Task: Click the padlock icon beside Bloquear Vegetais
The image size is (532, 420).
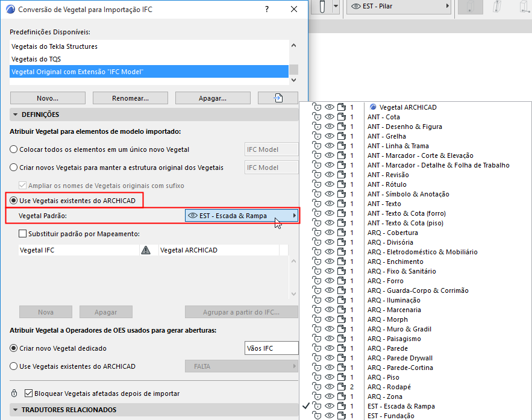Action: [x=14, y=393]
